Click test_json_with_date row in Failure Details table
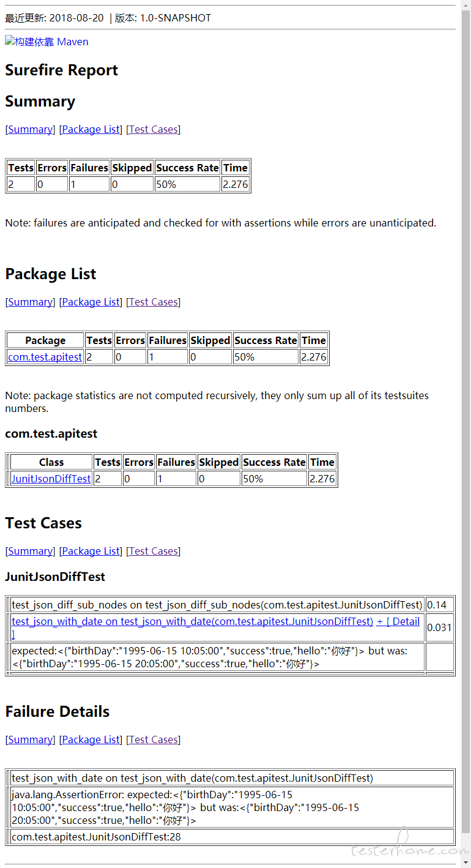 [x=232, y=778]
